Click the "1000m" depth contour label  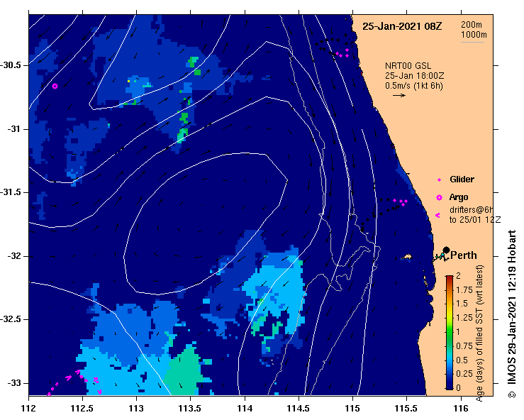tap(474, 35)
